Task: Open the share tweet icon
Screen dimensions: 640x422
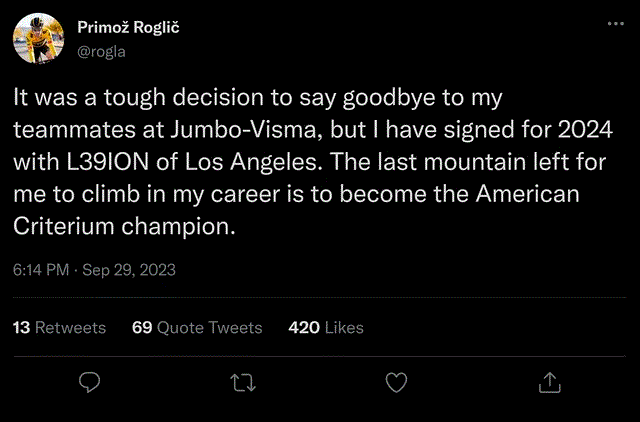Action: coord(549,382)
